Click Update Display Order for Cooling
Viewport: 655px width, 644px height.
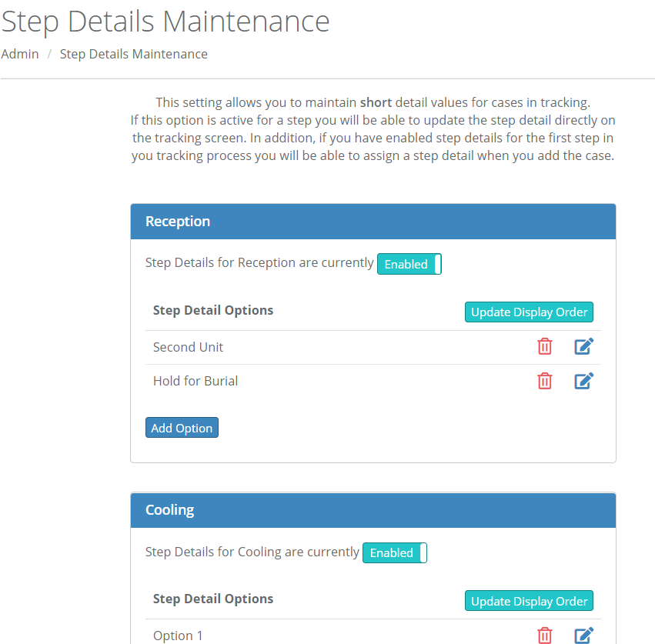coord(529,600)
